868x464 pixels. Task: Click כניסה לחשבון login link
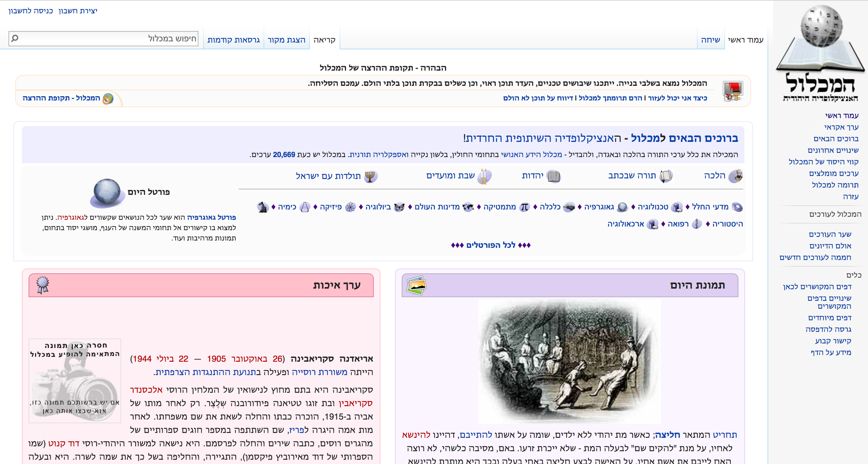(31, 11)
